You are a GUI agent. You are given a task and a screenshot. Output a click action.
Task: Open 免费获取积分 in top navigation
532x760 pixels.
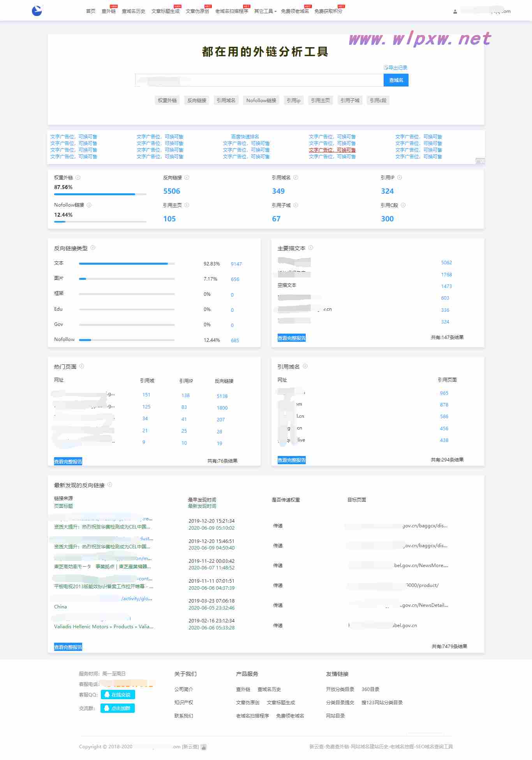(328, 11)
